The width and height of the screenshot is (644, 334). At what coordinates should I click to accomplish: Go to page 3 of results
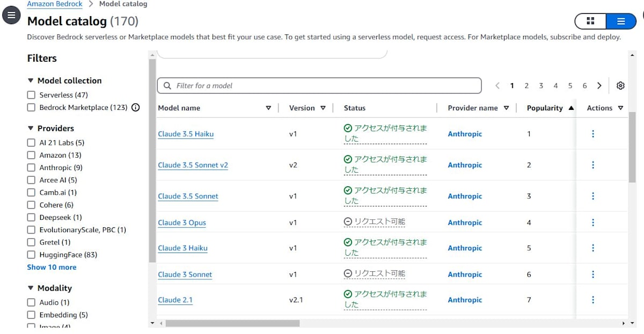[x=541, y=86]
